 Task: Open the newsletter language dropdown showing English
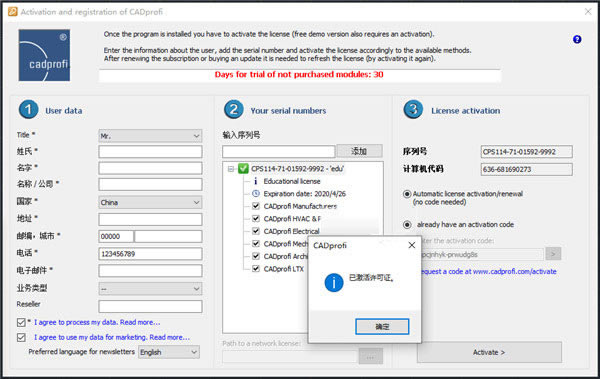[169, 352]
